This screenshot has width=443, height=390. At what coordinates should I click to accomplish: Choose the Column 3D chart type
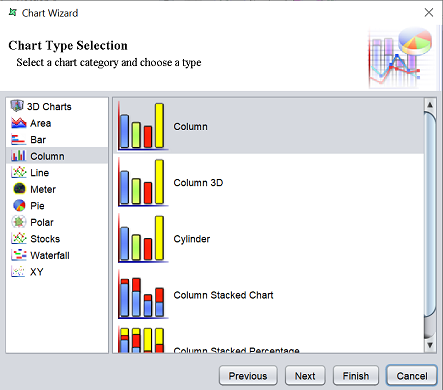coord(269,182)
